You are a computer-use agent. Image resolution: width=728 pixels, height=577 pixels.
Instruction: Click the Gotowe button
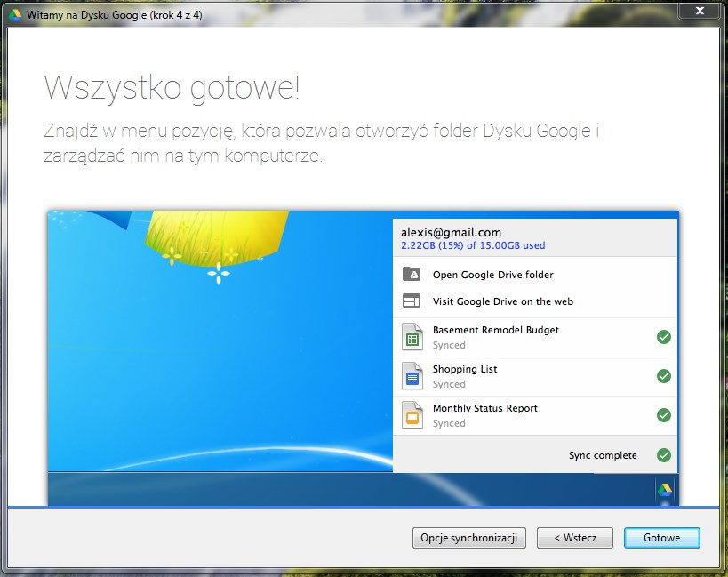[x=661, y=538]
